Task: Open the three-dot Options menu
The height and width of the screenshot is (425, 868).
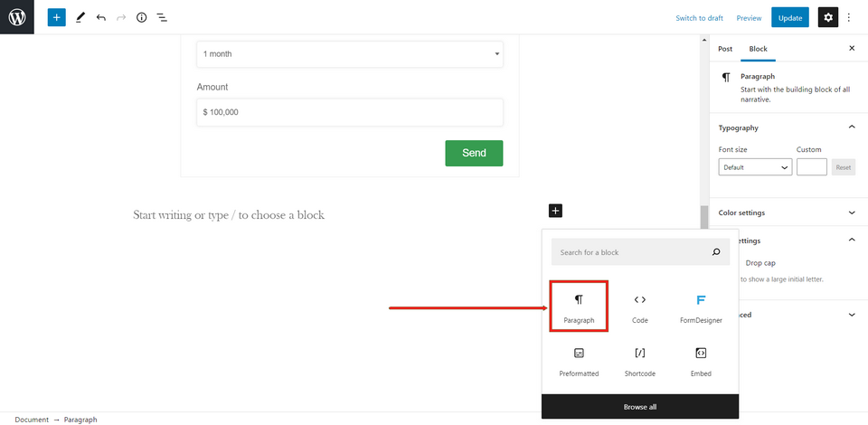Action: pyautogui.click(x=849, y=17)
